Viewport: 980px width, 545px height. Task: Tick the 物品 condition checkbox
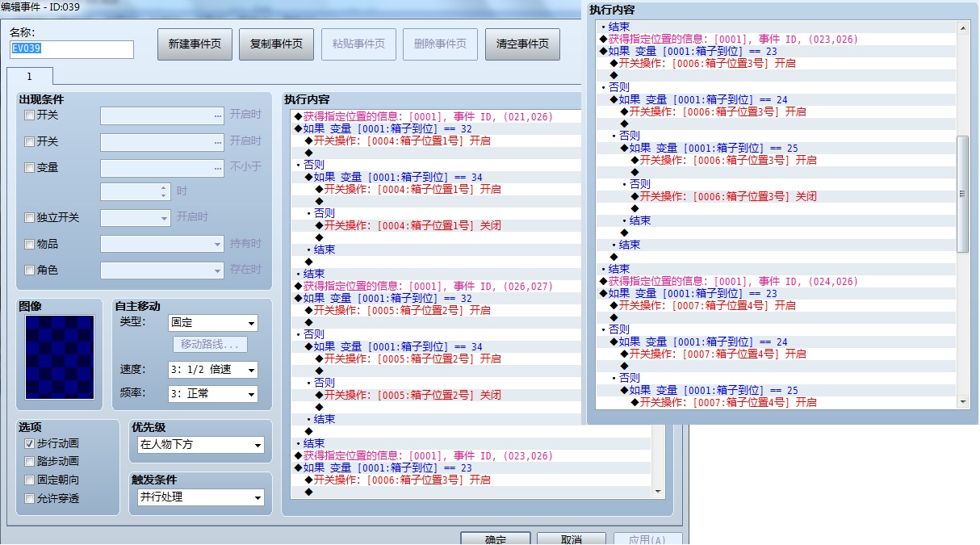(30, 244)
